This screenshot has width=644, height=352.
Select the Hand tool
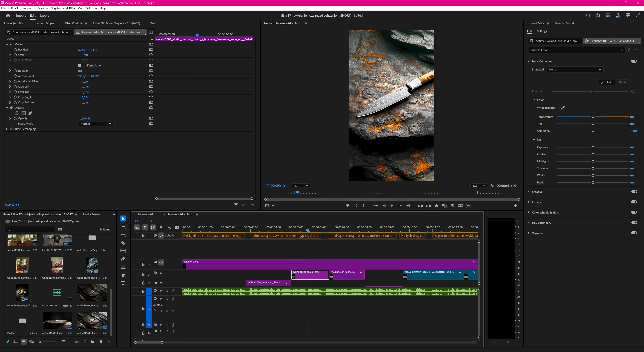(x=123, y=275)
